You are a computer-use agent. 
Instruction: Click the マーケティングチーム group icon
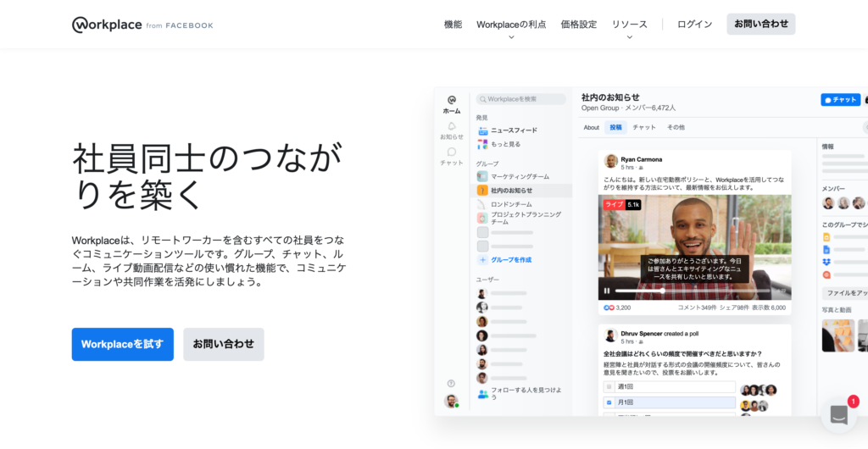click(482, 176)
